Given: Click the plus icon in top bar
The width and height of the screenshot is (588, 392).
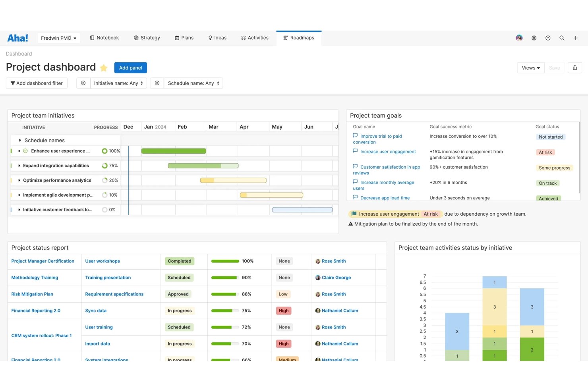Looking at the screenshot, I should 575,38.
